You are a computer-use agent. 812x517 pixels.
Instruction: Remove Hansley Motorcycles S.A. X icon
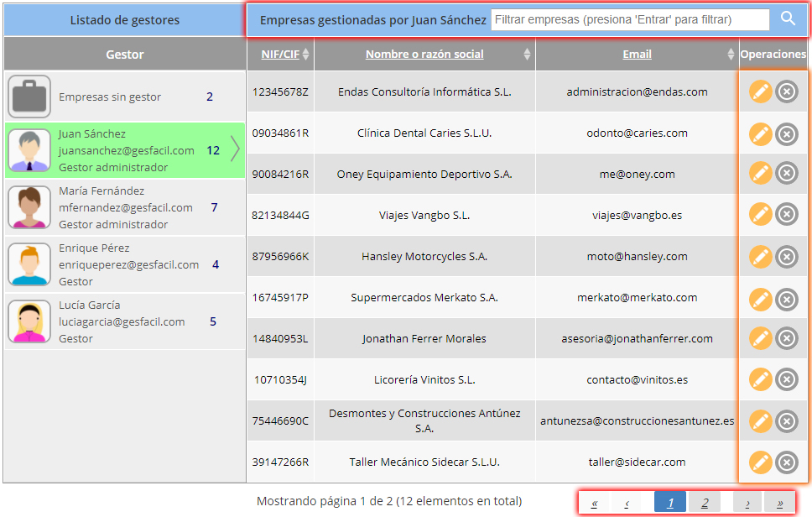coord(787,257)
